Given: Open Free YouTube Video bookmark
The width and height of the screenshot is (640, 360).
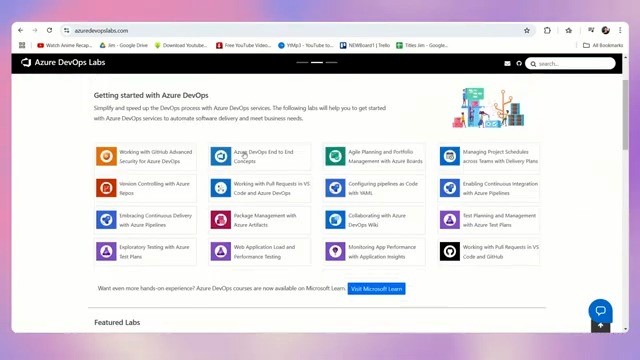Looking at the screenshot, I should click(243, 45).
